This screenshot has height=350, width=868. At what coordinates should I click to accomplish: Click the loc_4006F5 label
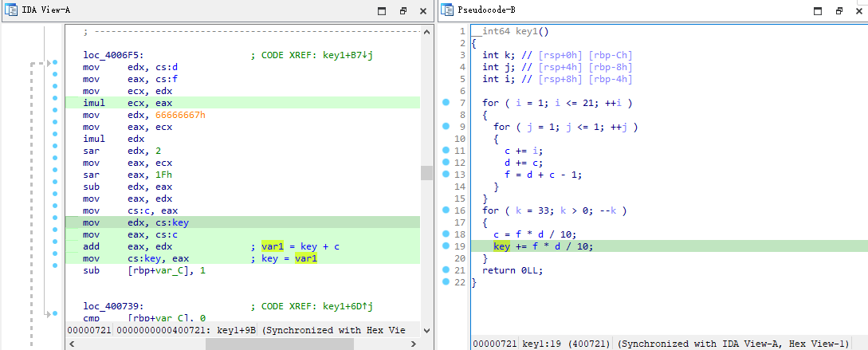[x=113, y=55]
